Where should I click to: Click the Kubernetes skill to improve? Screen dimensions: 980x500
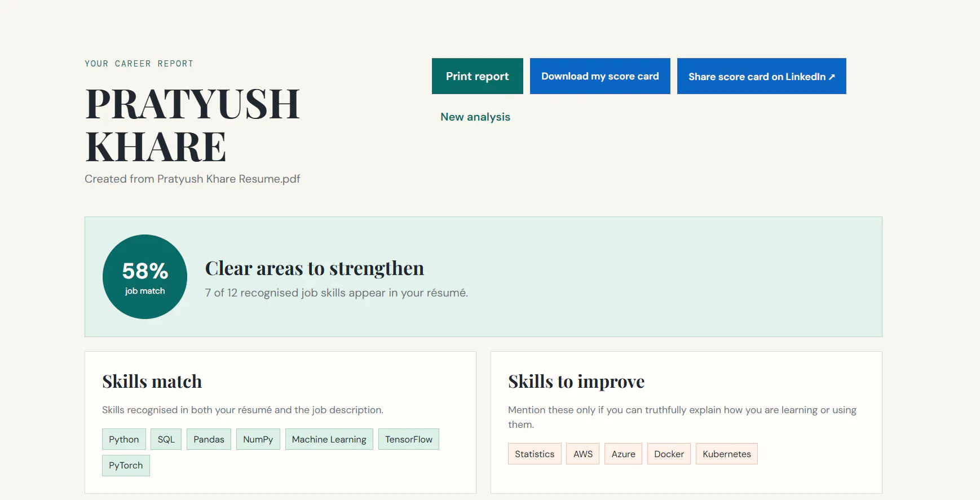727,454
